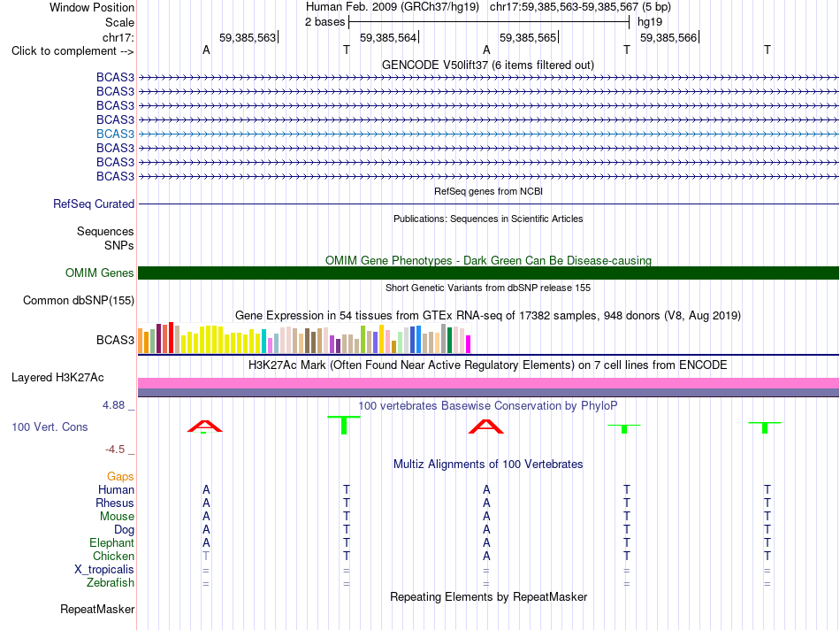Click the slate-blue H3K27Ac bar under pink
Screen dimensions: 840x630
point(488,393)
